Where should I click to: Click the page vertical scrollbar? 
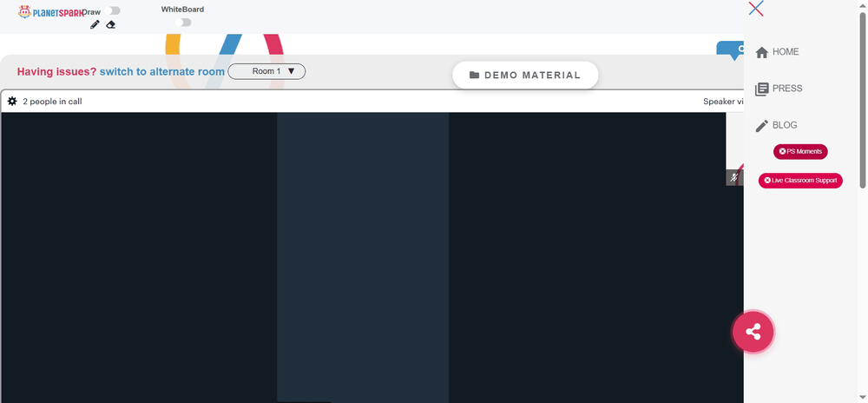point(863,100)
